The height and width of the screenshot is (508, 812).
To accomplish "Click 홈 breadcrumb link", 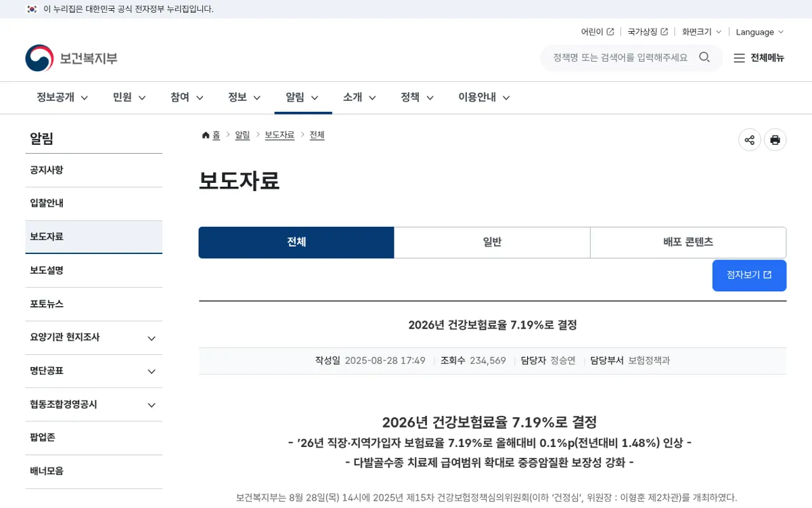I will [216, 135].
